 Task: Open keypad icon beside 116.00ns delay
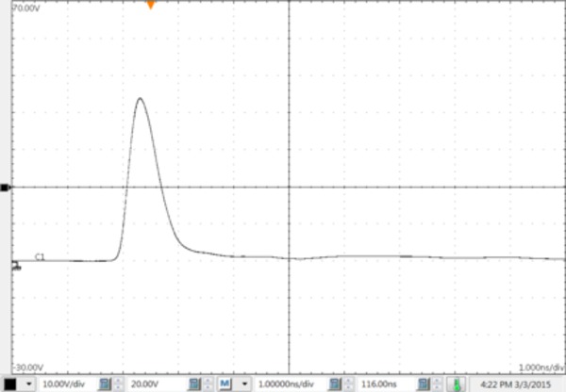coord(423,384)
